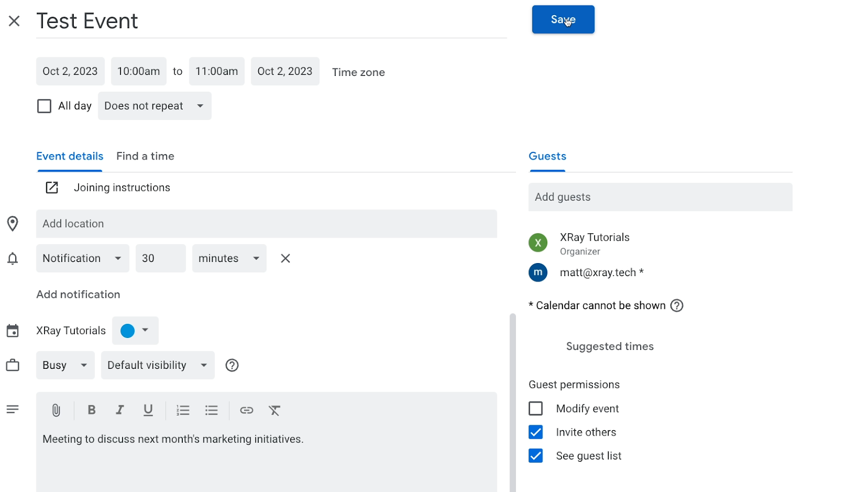
Task: Select the Event details tab
Action: pyautogui.click(x=69, y=156)
